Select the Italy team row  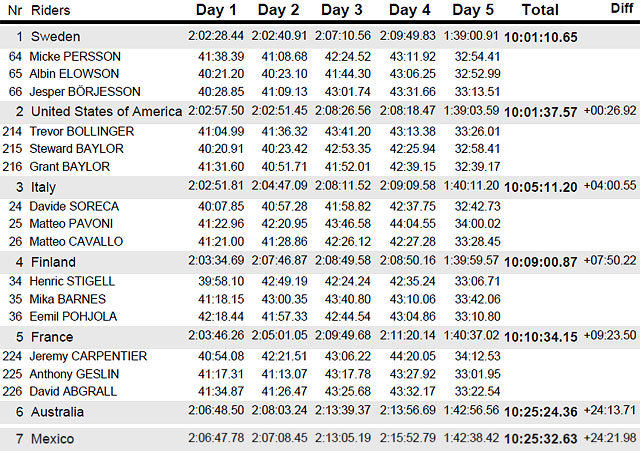click(320, 187)
